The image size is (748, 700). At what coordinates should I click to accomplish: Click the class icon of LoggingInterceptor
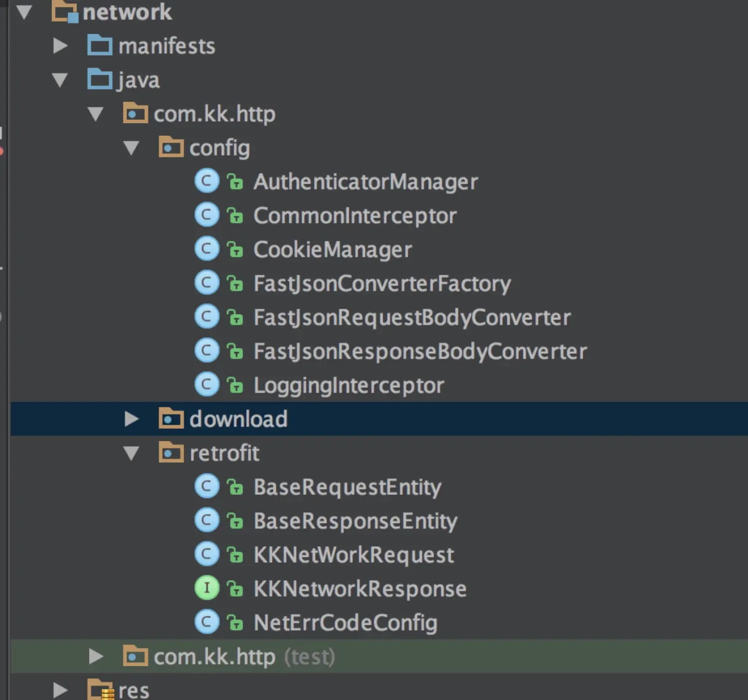click(x=206, y=385)
